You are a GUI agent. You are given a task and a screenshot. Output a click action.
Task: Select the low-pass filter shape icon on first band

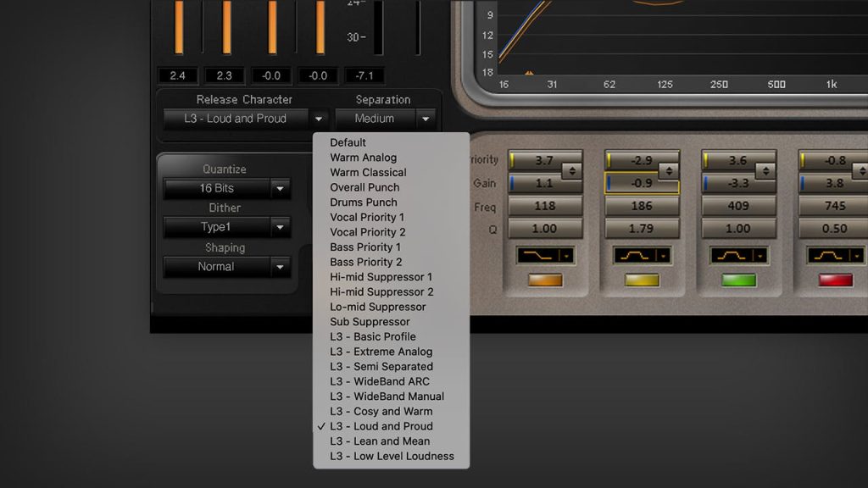point(545,254)
